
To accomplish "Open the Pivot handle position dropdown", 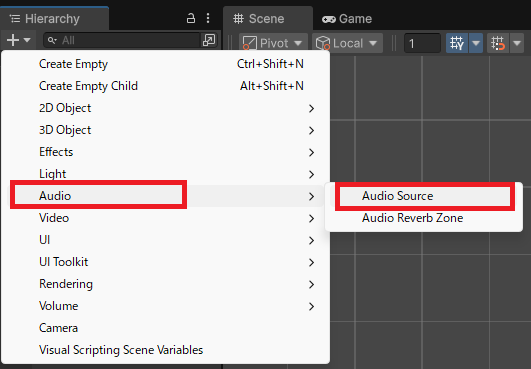I will point(273,43).
